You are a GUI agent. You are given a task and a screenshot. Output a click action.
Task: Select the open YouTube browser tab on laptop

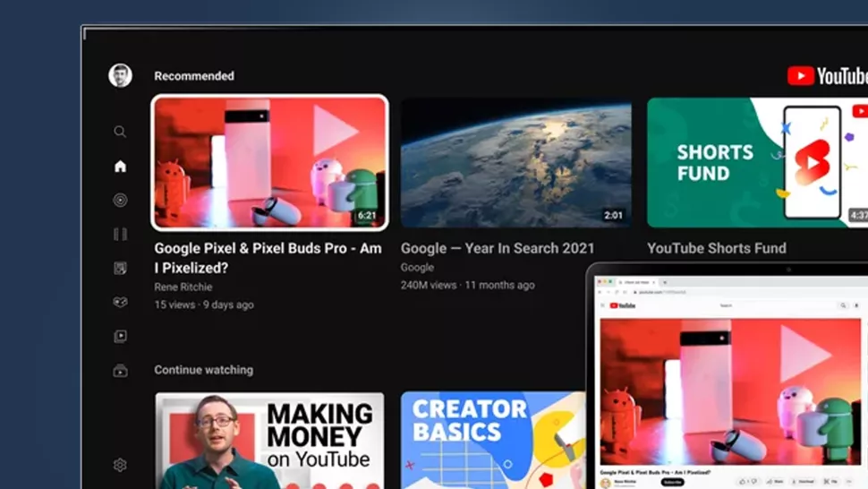[636, 282]
